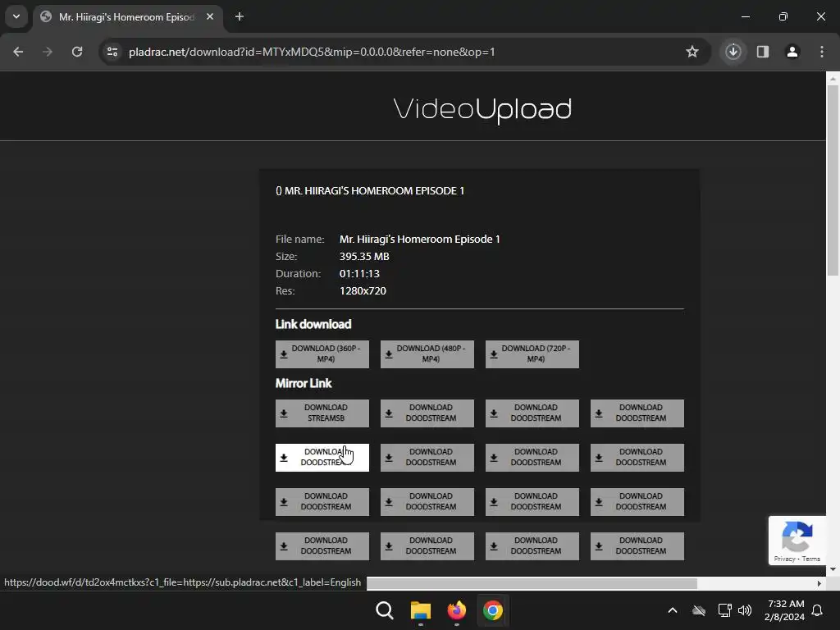Open Windows search icon in taskbar

(385, 610)
